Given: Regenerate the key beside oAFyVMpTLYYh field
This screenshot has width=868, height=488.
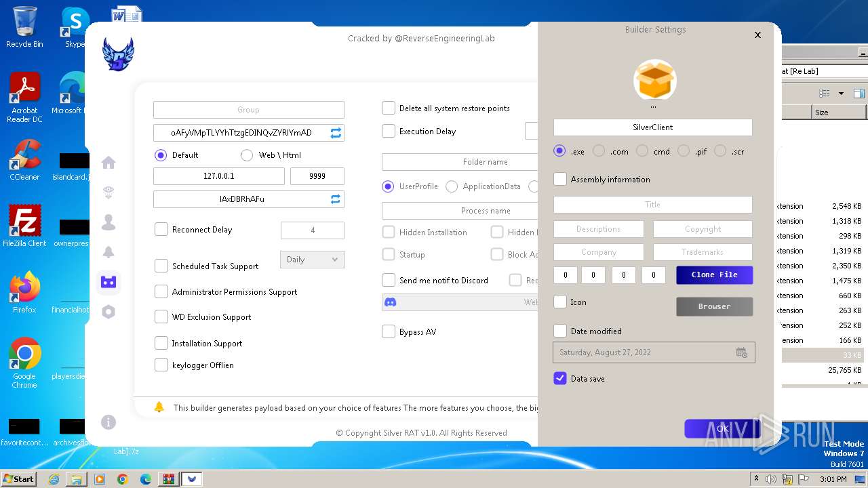Looking at the screenshot, I should tap(336, 133).
